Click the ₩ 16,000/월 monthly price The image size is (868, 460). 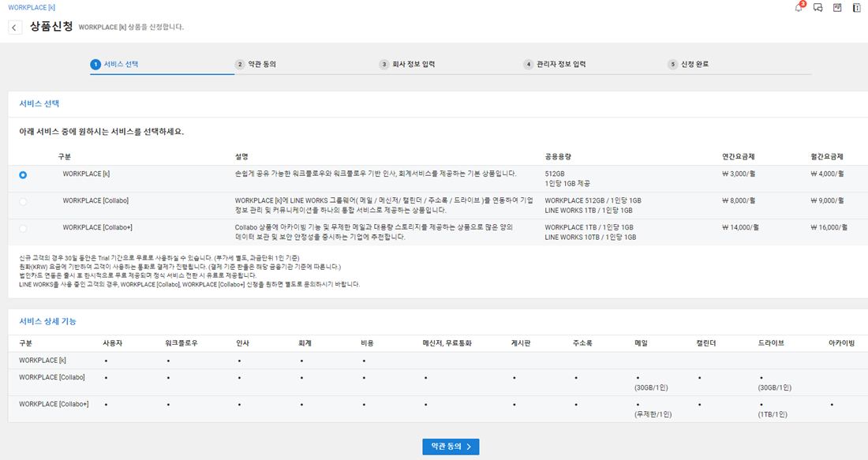coord(829,227)
